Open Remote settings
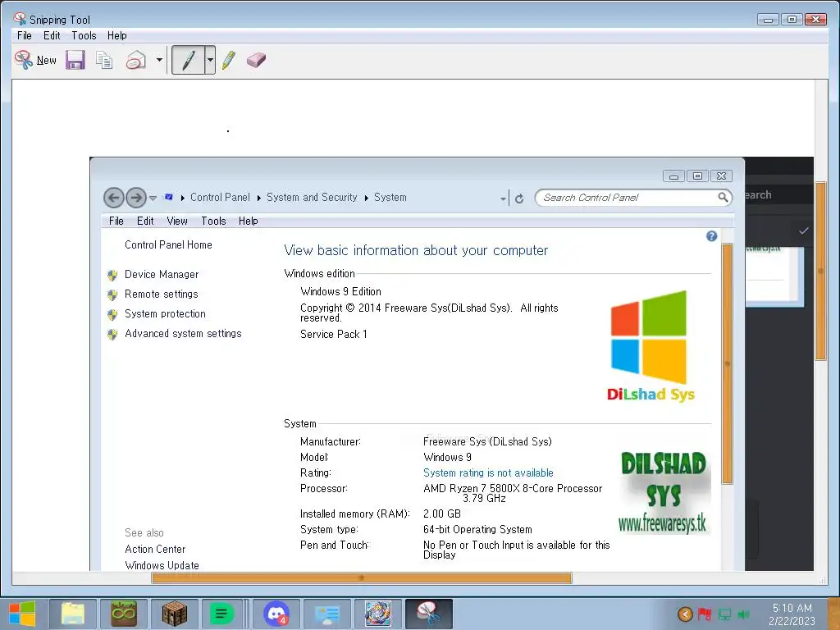The height and width of the screenshot is (630, 840). pos(162,294)
